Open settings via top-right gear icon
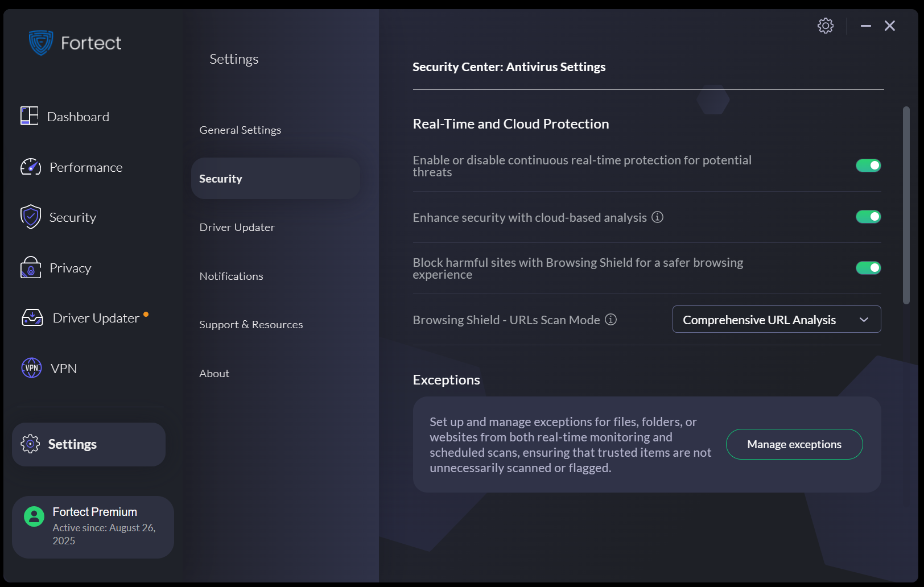The width and height of the screenshot is (924, 587). point(826,26)
